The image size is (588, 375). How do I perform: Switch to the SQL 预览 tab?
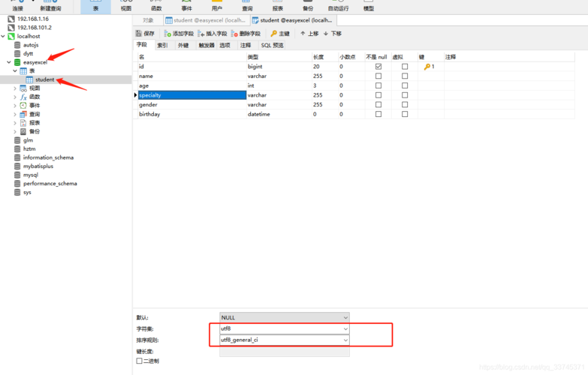point(272,45)
